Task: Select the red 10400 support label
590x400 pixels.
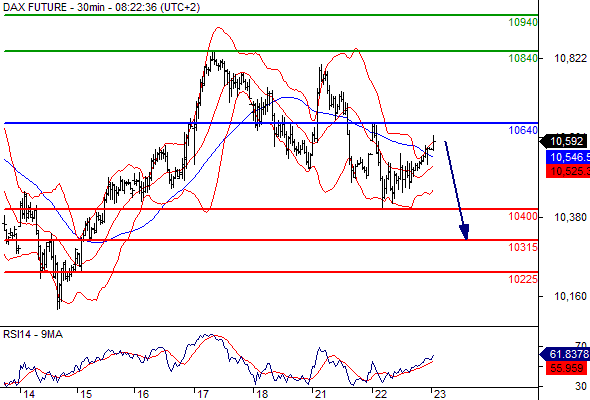Action: (x=523, y=216)
